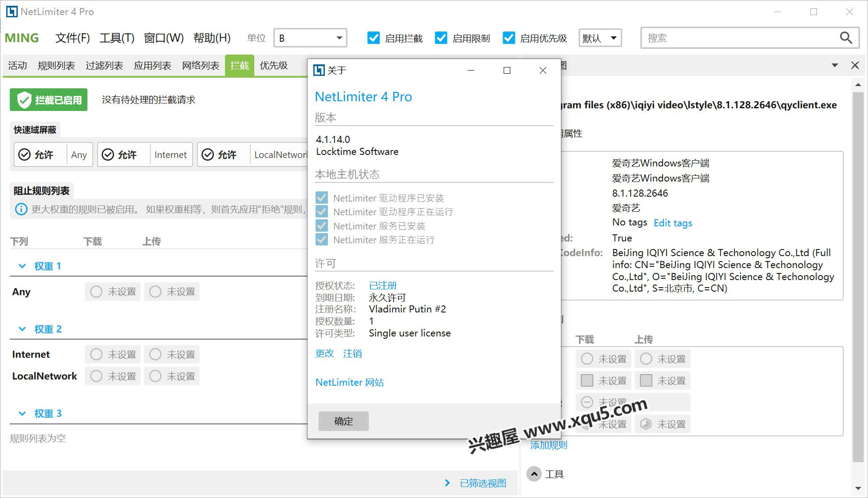The height and width of the screenshot is (498, 868).
Task: Open the 工具(T) menu
Action: [117, 38]
